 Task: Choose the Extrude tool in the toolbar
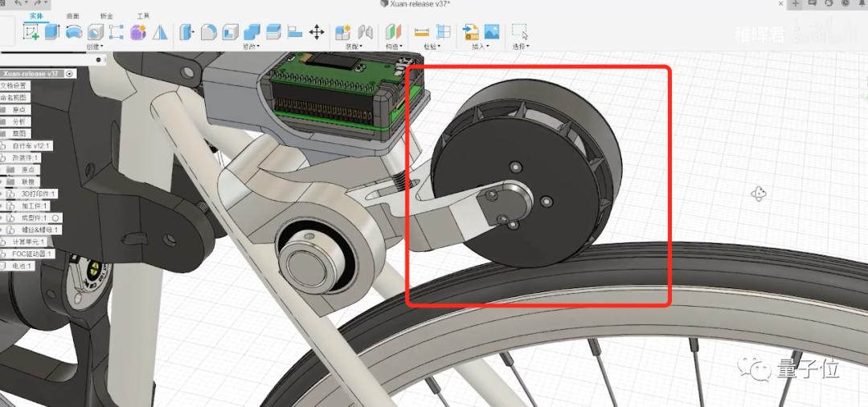51,31
